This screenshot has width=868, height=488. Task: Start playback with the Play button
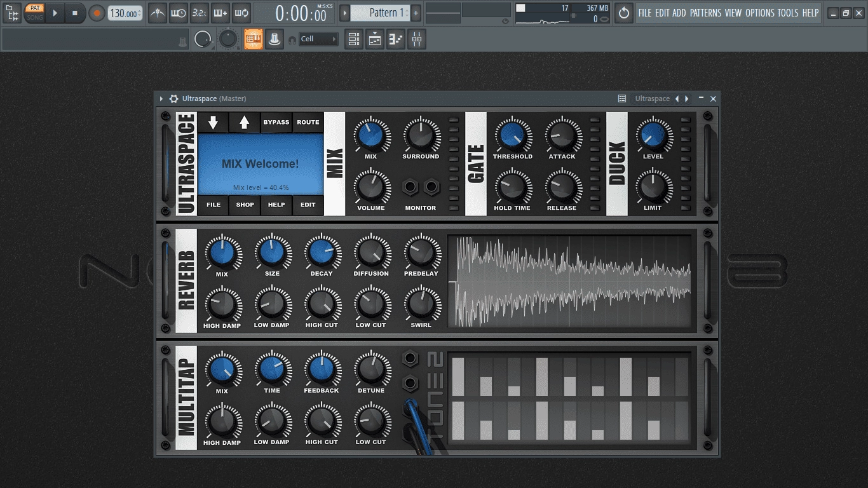click(x=55, y=13)
